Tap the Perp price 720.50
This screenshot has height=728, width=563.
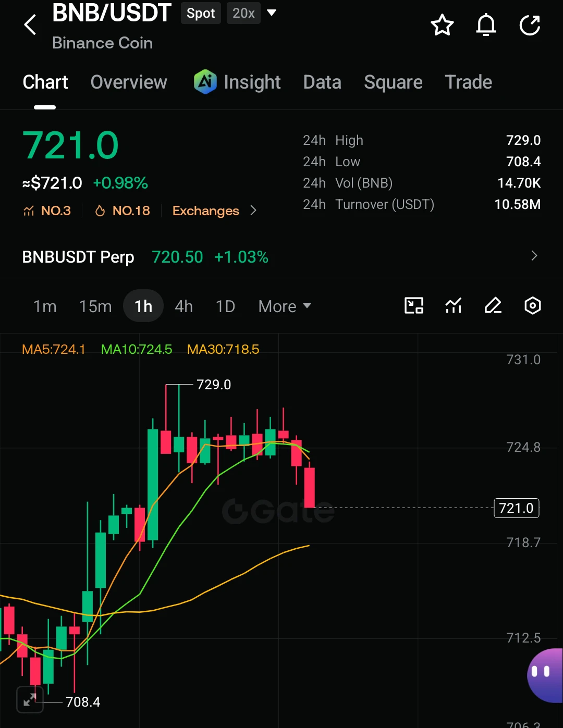[177, 257]
